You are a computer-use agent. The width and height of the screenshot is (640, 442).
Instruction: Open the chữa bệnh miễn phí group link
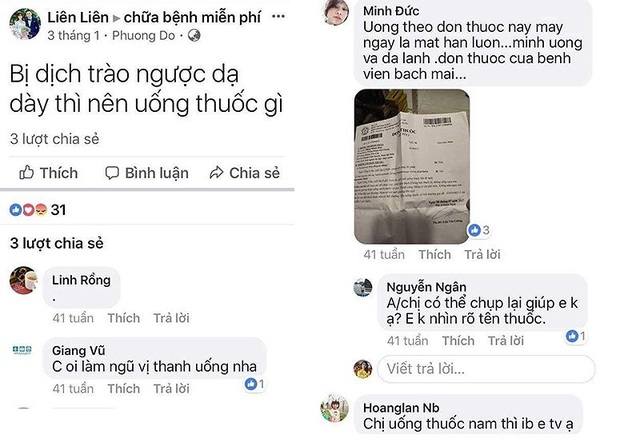tap(192, 17)
